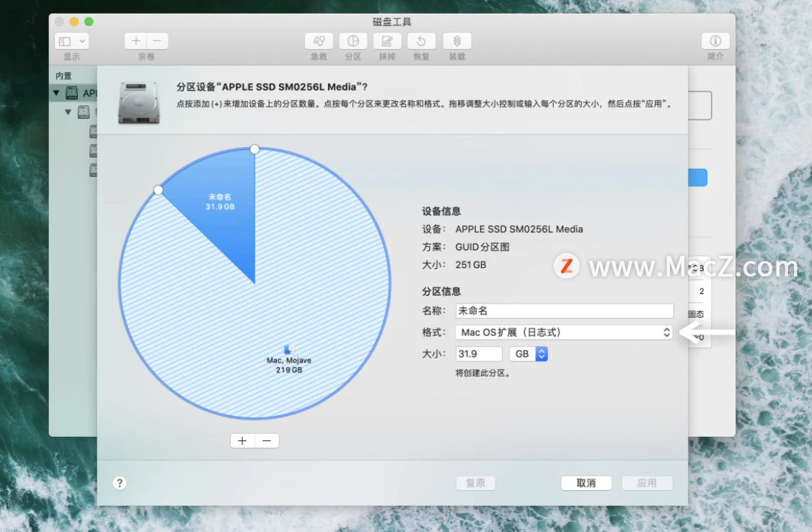Open the GB size unit dropdown
The image size is (812, 532).
point(529,354)
